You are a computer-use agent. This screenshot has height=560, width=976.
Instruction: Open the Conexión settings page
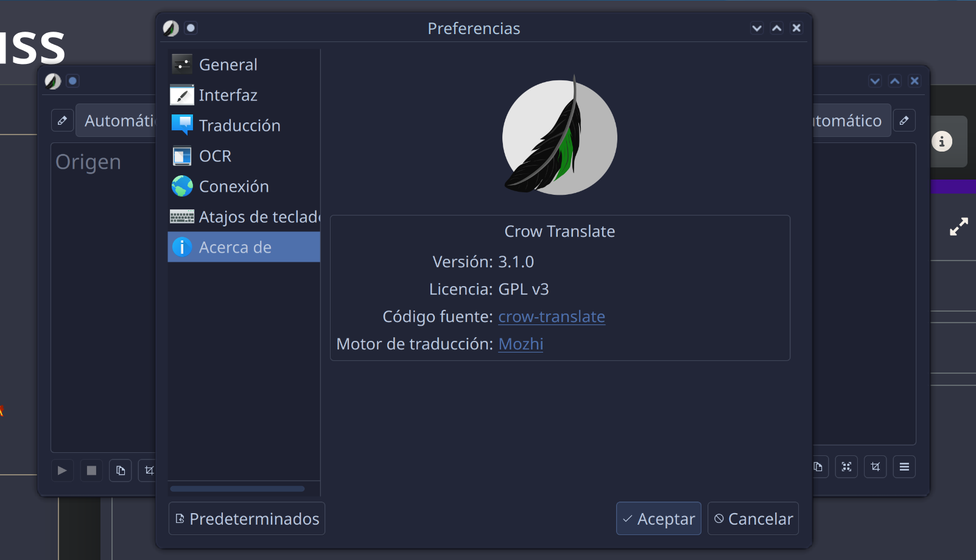(x=234, y=186)
